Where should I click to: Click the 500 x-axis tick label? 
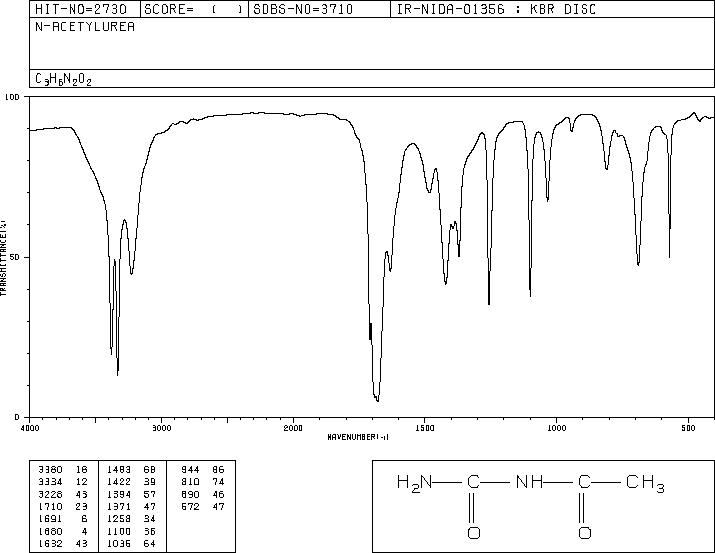pos(689,428)
